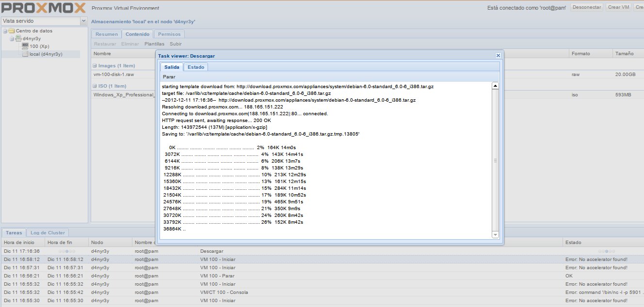Collapse the ISO (1 Item) group
Screen dimensions: 644x307
click(95, 86)
